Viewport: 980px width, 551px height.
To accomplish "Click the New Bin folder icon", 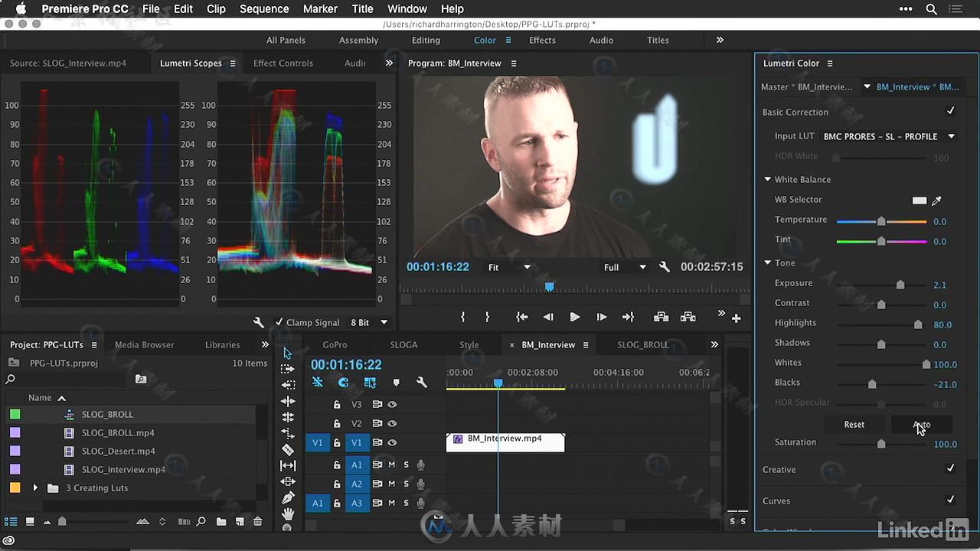I will [x=221, y=521].
